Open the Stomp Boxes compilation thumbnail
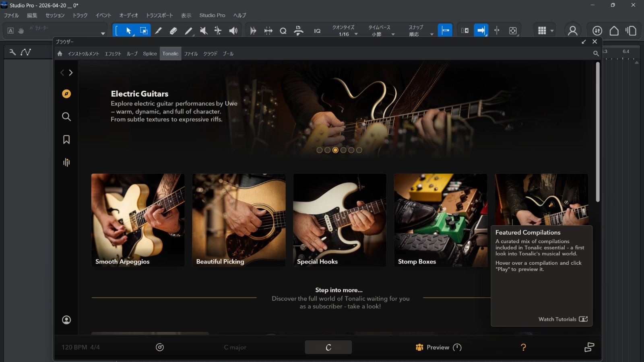The image size is (644, 362). point(440,220)
